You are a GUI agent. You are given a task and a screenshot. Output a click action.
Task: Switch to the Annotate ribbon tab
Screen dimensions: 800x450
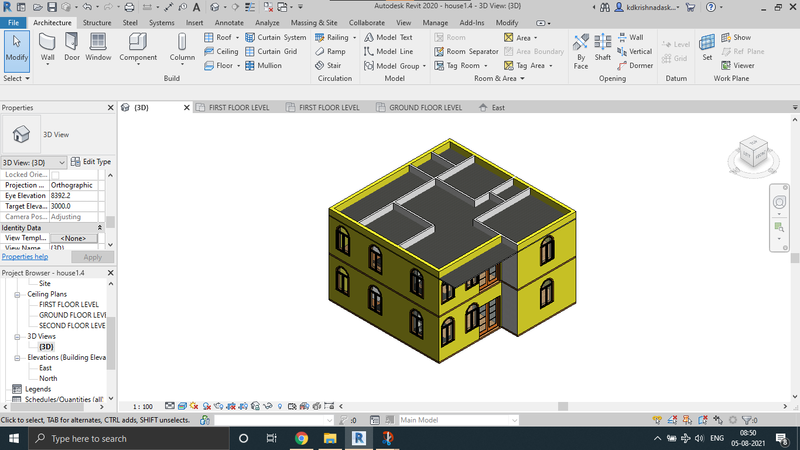(229, 23)
